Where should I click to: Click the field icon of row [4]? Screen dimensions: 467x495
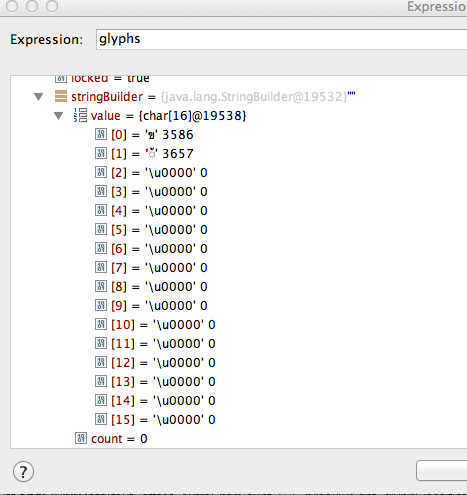coord(101,210)
